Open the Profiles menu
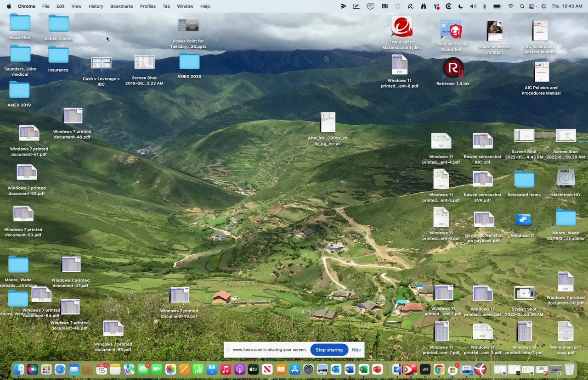 (148, 6)
